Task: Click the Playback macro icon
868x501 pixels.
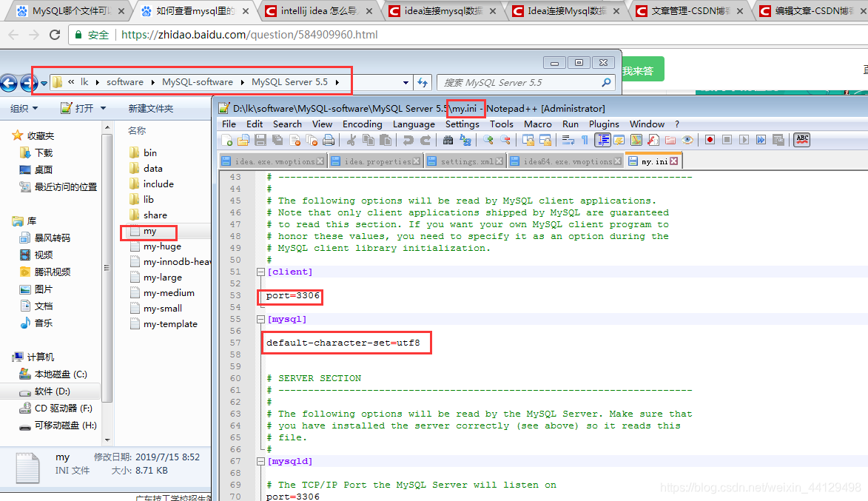Action: pos(744,140)
